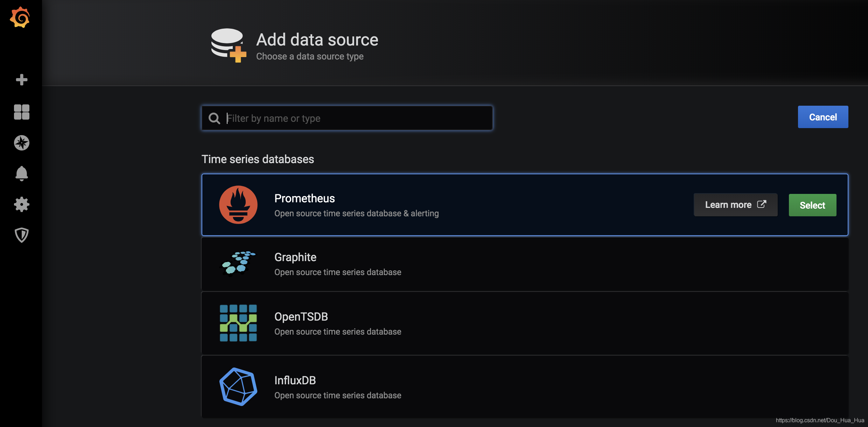Choose the OpenTSDB data source name
This screenshot has width=868, height=427.
click(x=301, y=317)
